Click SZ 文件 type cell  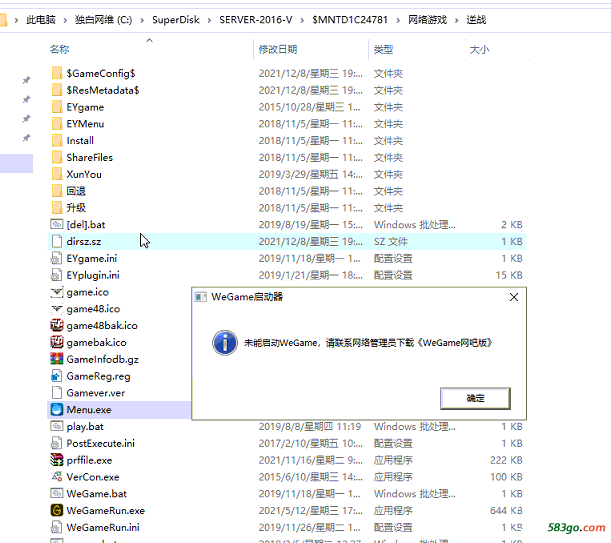click(391, 242)
